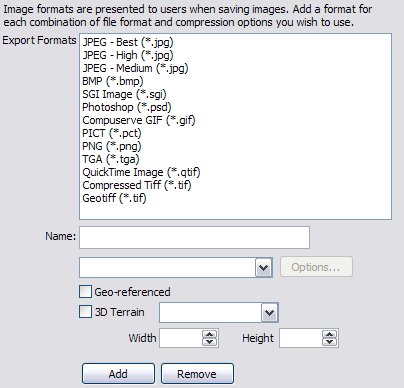Select JPEG - High (*.jpg) entry
This screenshot has width=404, height=388.
pyautogui.click(x=128, y=55)
